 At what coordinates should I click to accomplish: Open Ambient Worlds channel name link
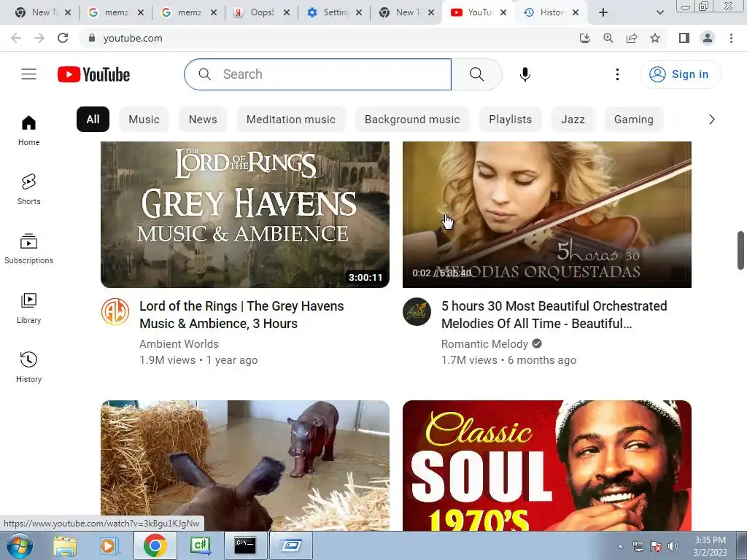[x=179, y=344]
